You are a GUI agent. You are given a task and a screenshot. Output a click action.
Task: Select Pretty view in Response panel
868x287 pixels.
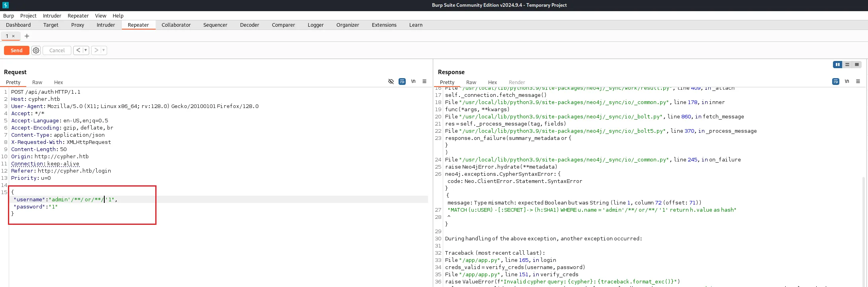(x=447, y=82)
